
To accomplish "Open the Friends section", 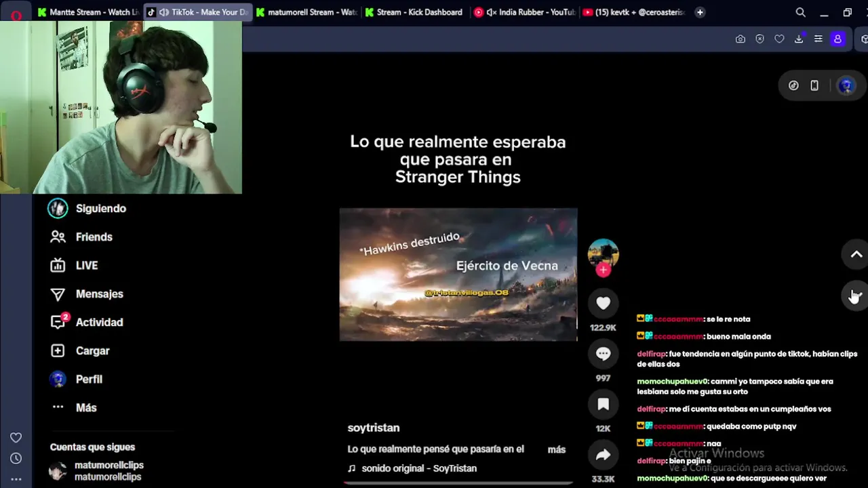I will [x=81, y=237].
